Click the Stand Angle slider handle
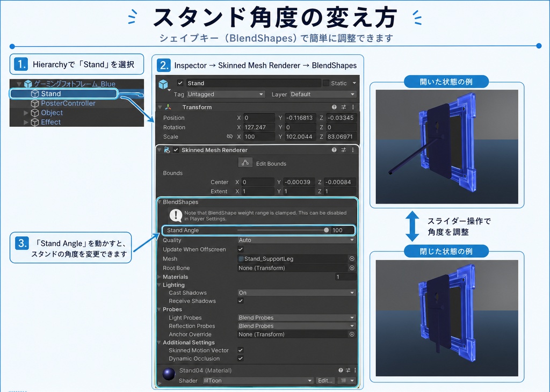Screen dimensions: 550x392 (326, 230)
